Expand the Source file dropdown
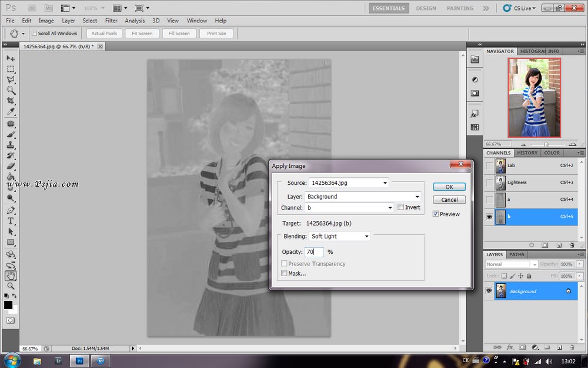The width and height of the screenshot is (588, 368). 349,183
